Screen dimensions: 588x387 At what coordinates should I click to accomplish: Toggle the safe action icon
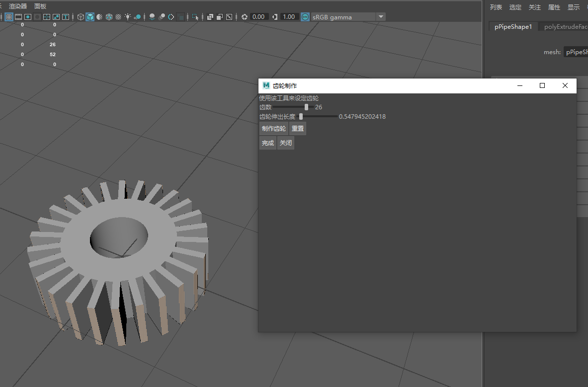pos(56,17)
